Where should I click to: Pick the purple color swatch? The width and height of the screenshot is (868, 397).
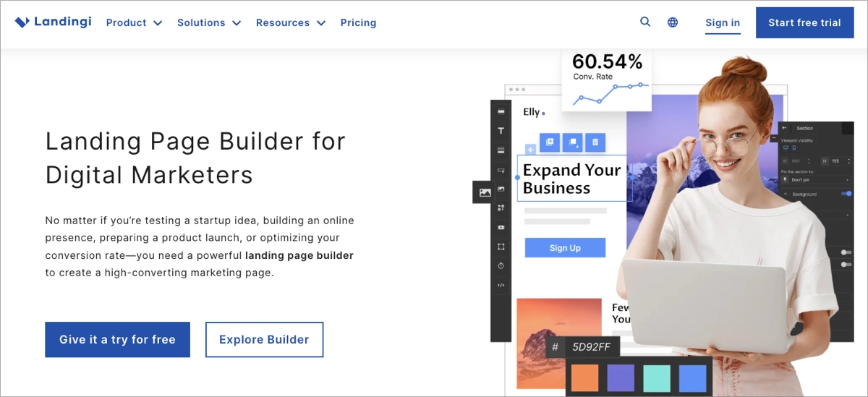coord(621,378)
